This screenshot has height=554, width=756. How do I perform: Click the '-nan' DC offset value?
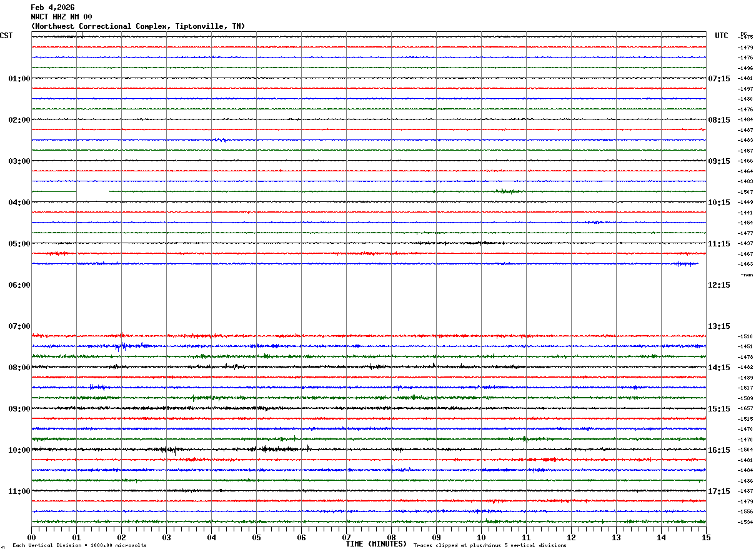747,274
